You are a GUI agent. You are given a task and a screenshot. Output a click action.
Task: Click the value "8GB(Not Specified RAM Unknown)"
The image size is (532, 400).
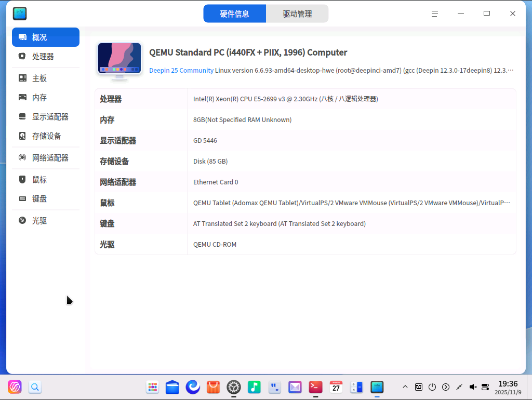click(x=242, y=120)
